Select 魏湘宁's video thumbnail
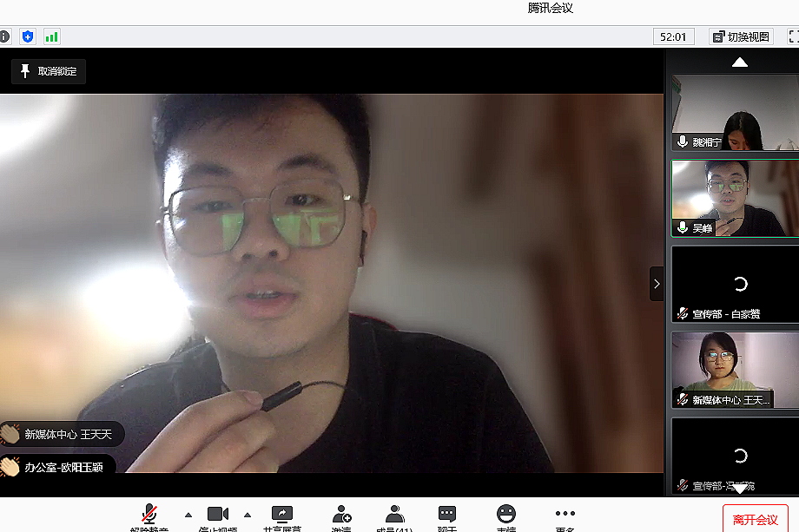The width and height of the screenshot is (799, 532). click(735, 113)
